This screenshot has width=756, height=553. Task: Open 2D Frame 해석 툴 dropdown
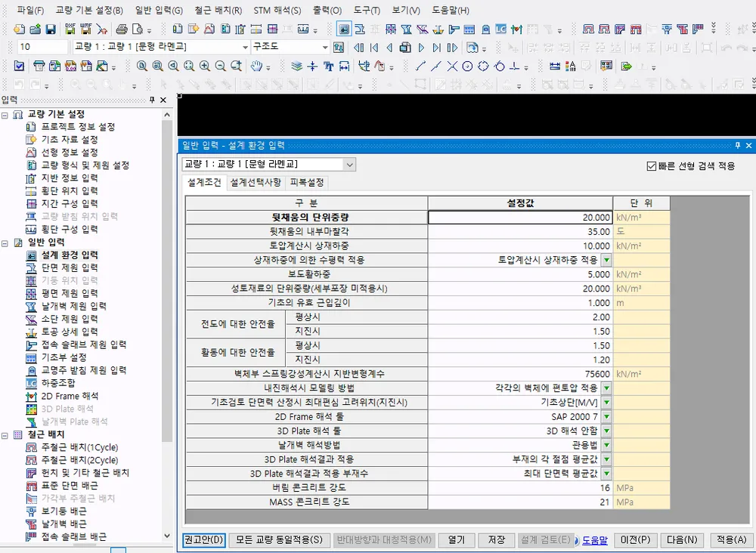click(x=607, y=417)
